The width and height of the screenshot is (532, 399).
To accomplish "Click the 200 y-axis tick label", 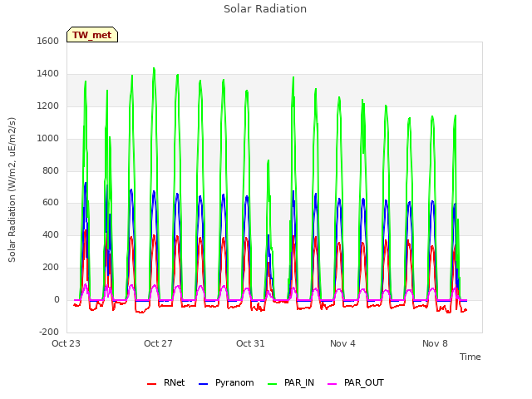I will 51,268.
